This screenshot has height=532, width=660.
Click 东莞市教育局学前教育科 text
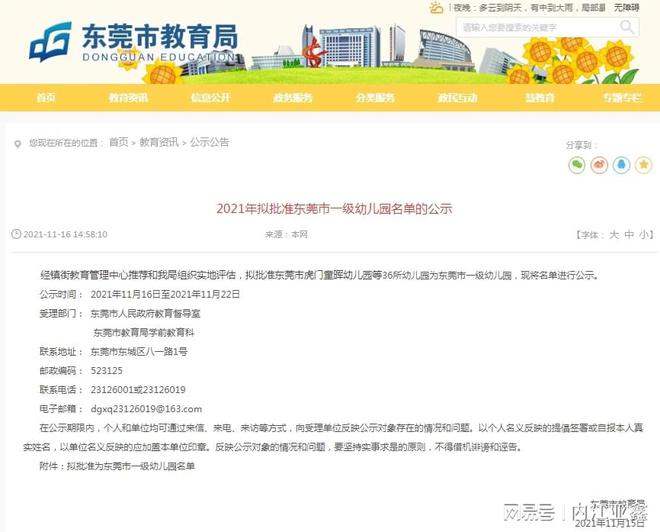point(144,332)
